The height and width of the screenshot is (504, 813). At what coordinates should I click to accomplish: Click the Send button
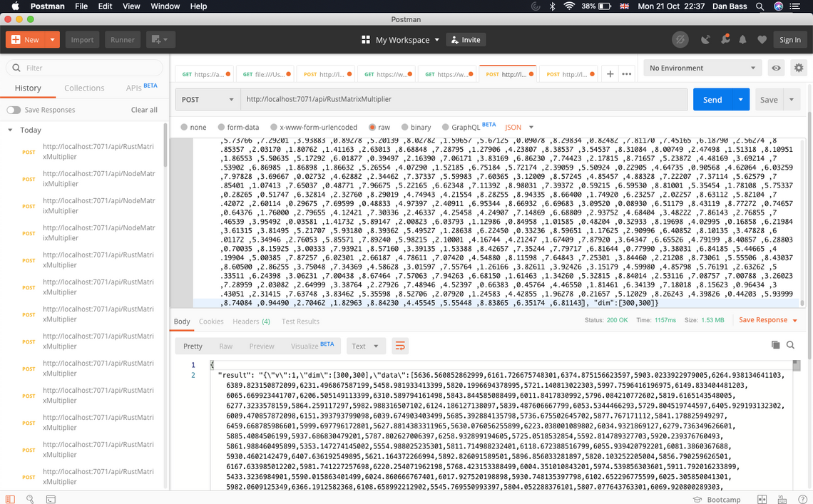pyautogui.click(x=712, y=100)
